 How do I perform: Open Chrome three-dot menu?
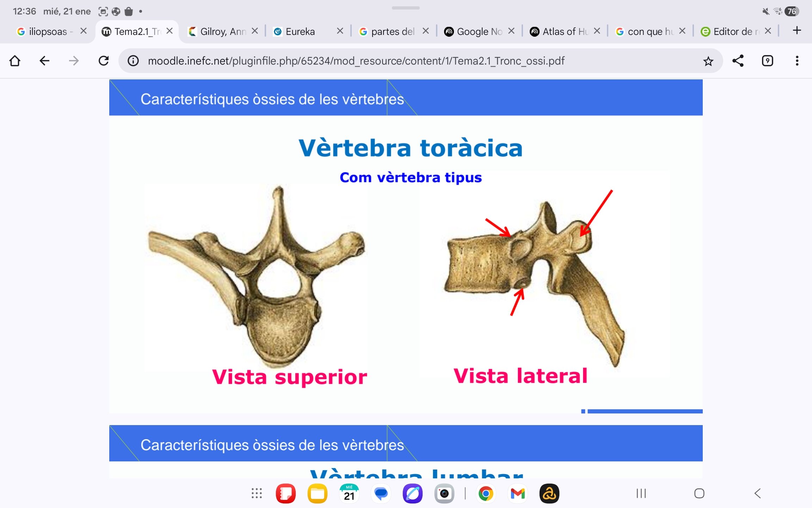point(797,61)
